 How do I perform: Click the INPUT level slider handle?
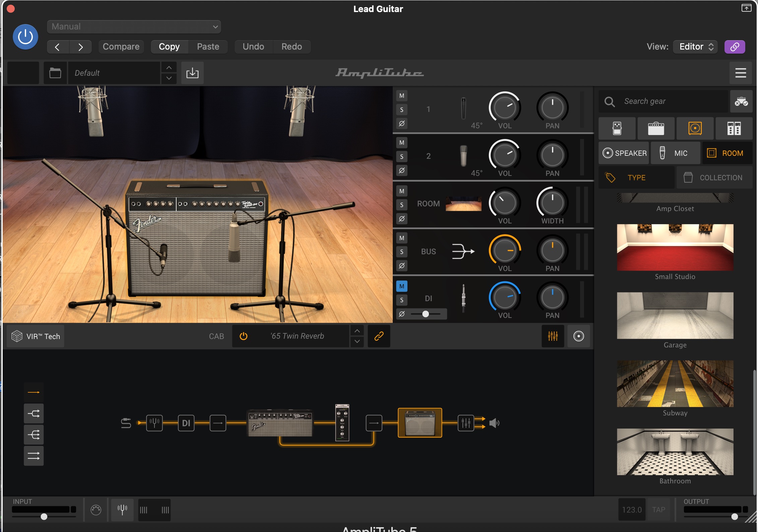44,517
